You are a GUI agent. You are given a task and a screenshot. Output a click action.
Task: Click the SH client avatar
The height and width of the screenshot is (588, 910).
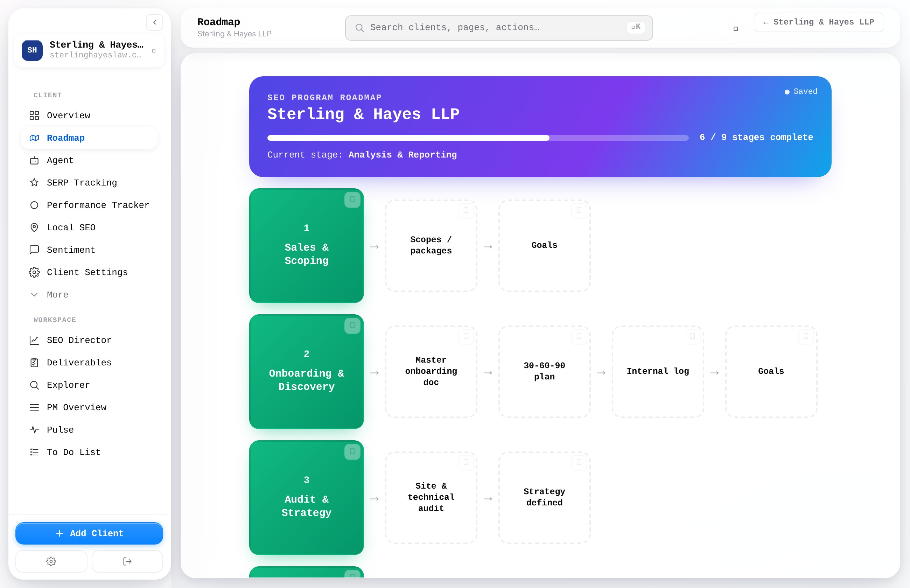pyautogui.click(x=32, y=50)
